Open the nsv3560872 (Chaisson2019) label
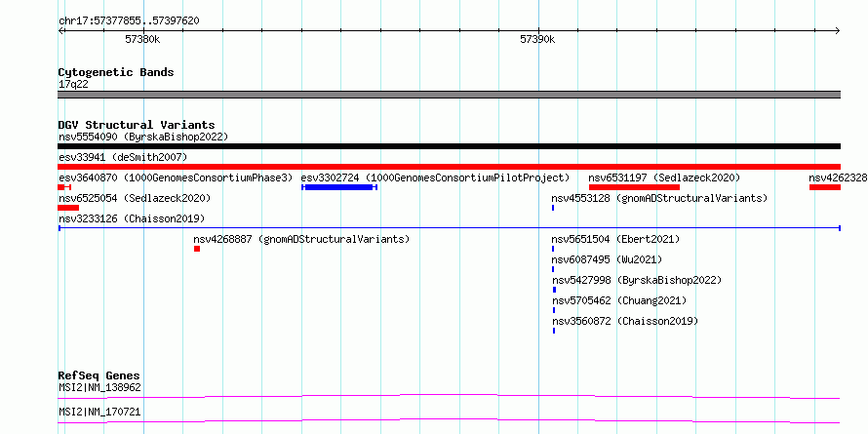868x434 pixels. (x=625, y=322)
